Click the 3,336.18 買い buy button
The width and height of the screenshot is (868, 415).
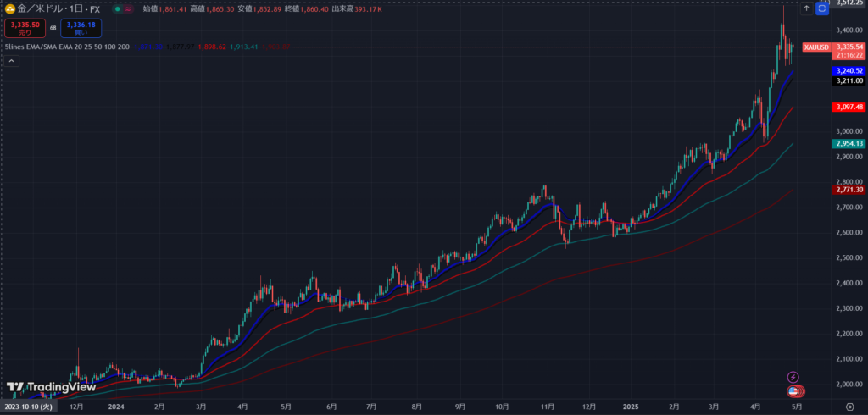[x=81, y=28]
